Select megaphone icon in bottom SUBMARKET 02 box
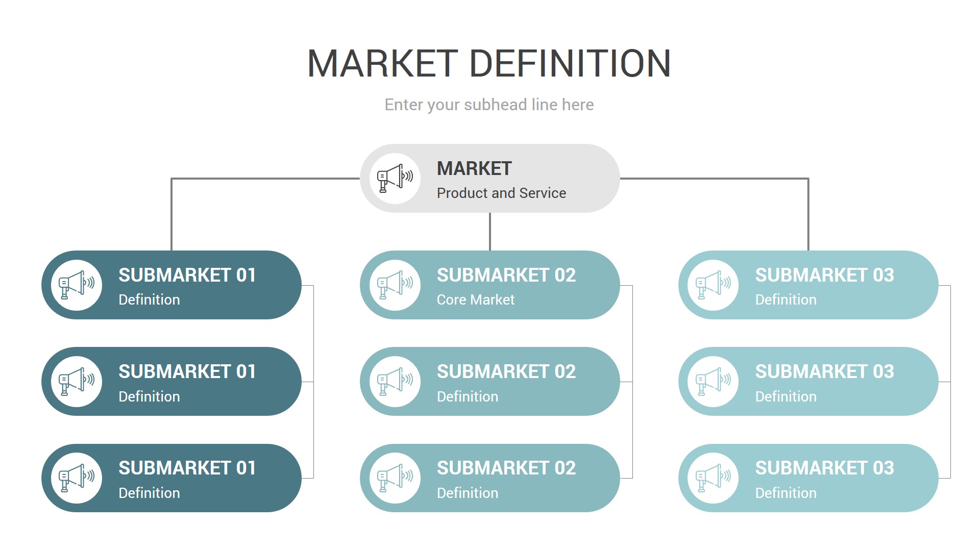The height and width of the screenshot is (551, 980). [395, 478]
